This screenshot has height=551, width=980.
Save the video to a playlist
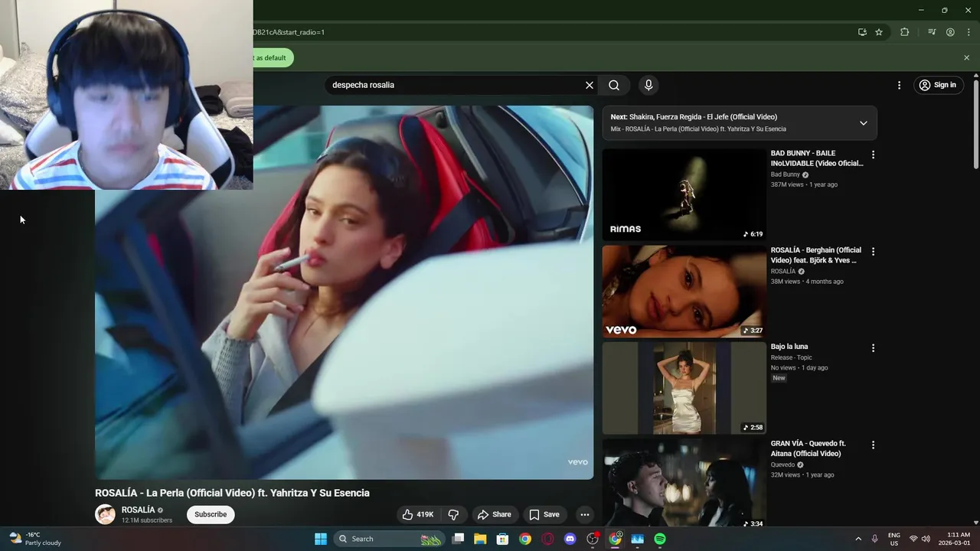pyautogui.click(x=544, y=514)
